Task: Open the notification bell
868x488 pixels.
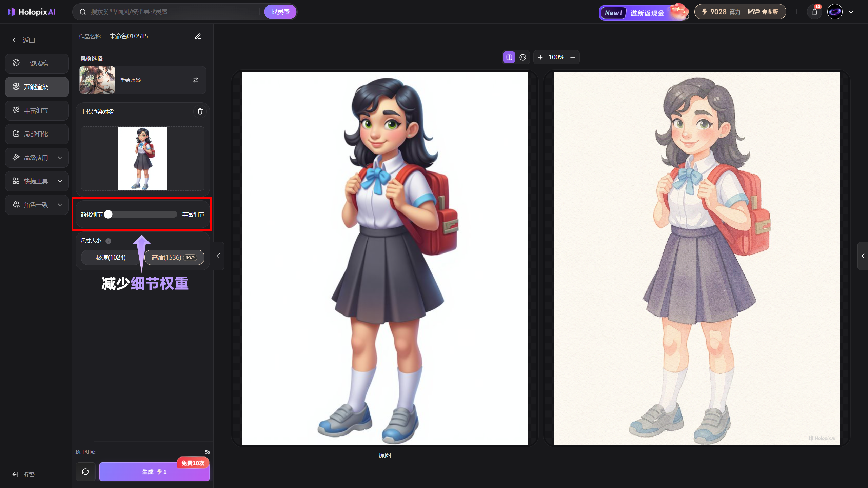Action: coord(814,12)
